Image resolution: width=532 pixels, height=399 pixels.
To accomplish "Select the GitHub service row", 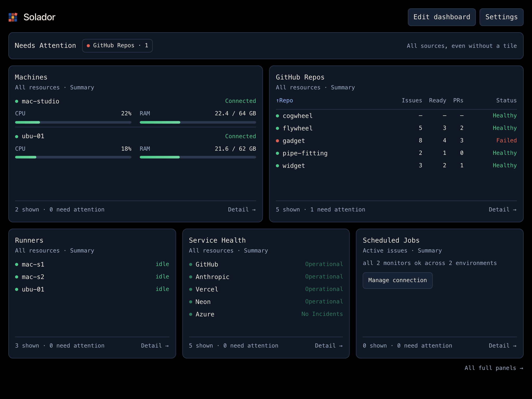I will (x=266, y=264).
